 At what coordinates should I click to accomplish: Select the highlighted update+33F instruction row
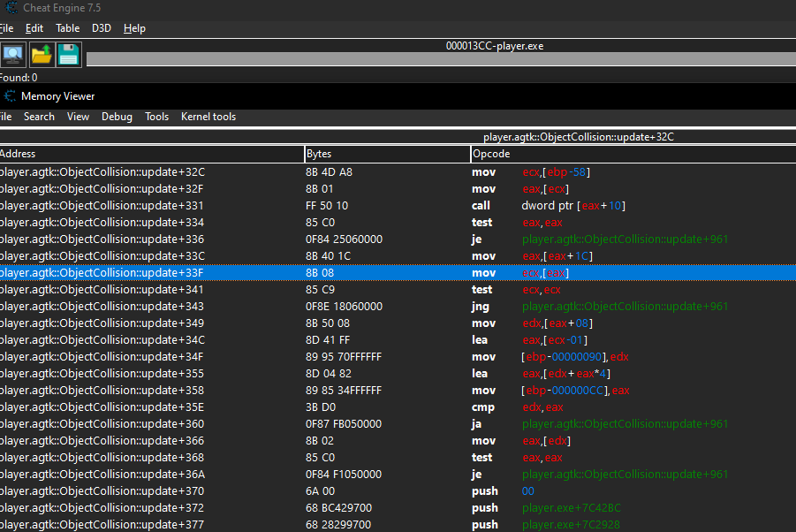pos(398,273)
